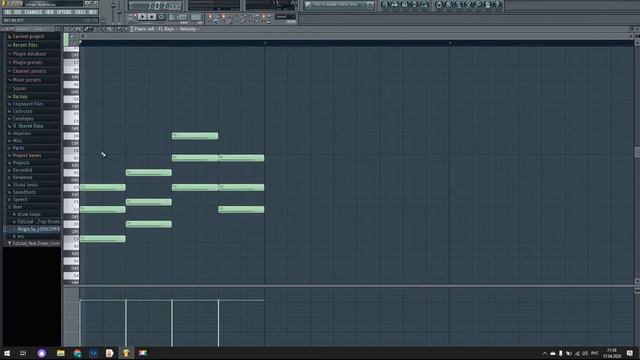
Task: Open the VIEW menu
Action: 50,12
